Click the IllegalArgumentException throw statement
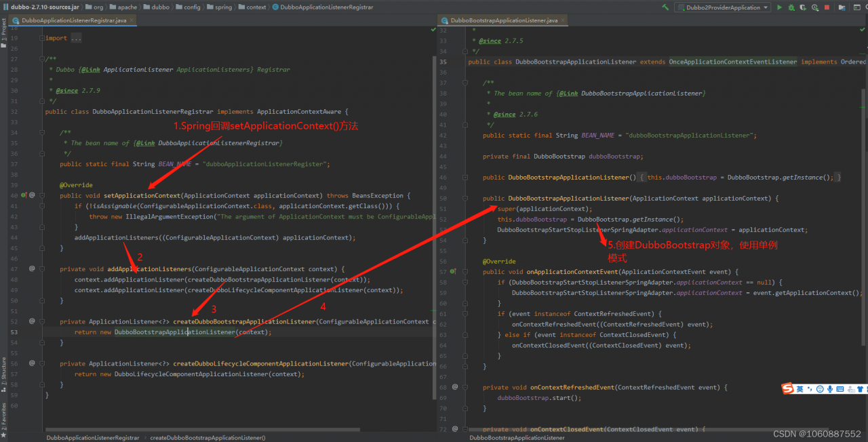 [263, 217]
